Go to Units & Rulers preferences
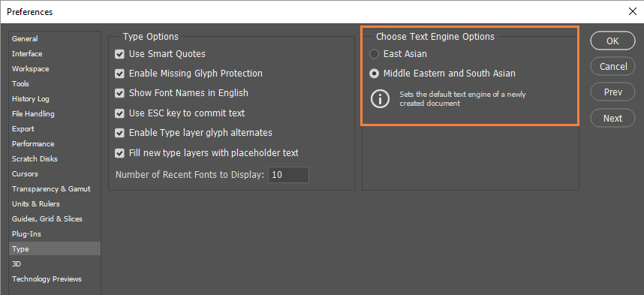This screenshot has width=644, height=295. click(x=55, y=203)
